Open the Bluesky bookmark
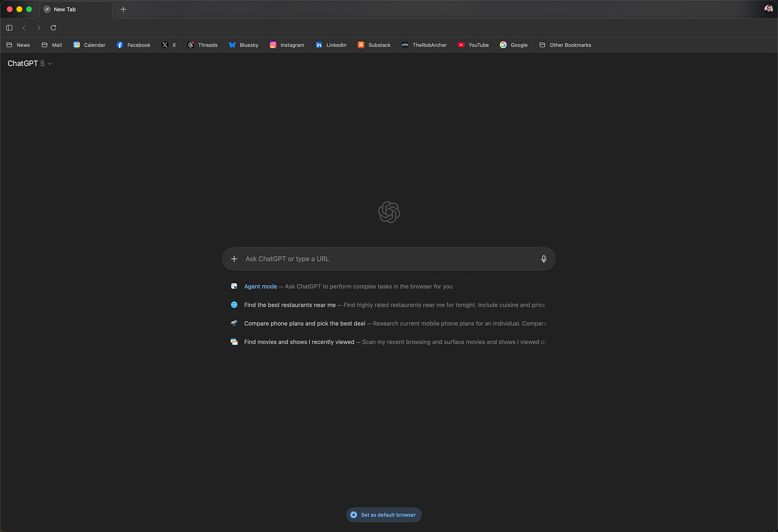This screenshot has width=778, height=532. (244, 45)
